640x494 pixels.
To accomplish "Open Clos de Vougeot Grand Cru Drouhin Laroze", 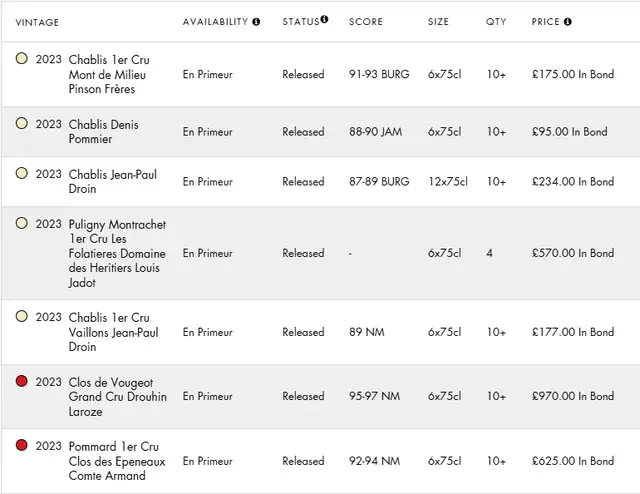I will click(117, 397).
